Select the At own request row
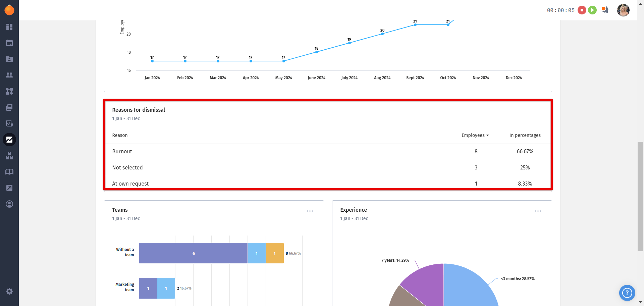This screenshot has width=644, height=306. 328,183
